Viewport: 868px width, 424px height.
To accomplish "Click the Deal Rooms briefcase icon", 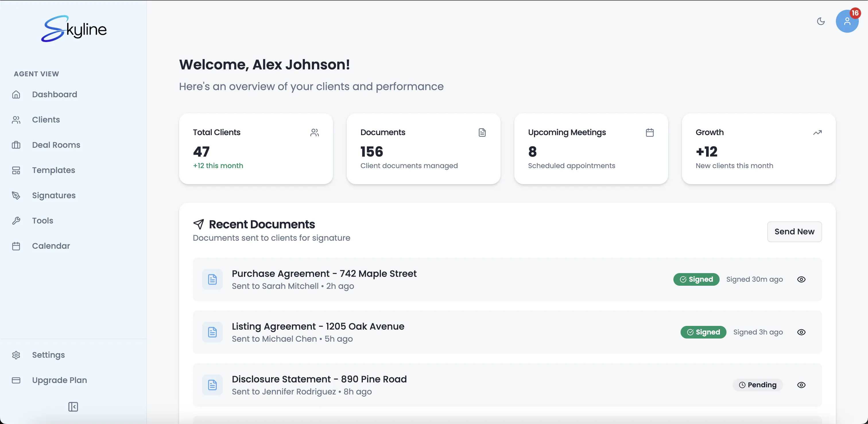I will pos(16,145).
